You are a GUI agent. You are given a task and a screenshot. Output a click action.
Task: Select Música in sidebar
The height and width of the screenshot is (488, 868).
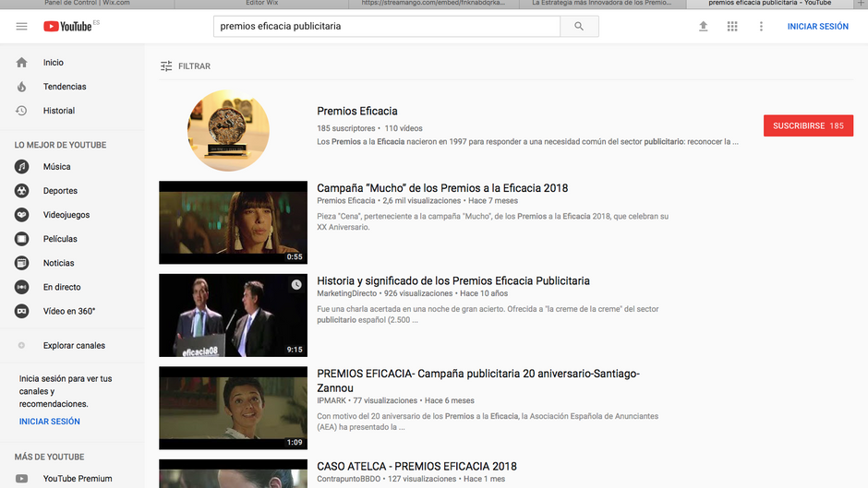pyautogui.click(x=56, y=167)
